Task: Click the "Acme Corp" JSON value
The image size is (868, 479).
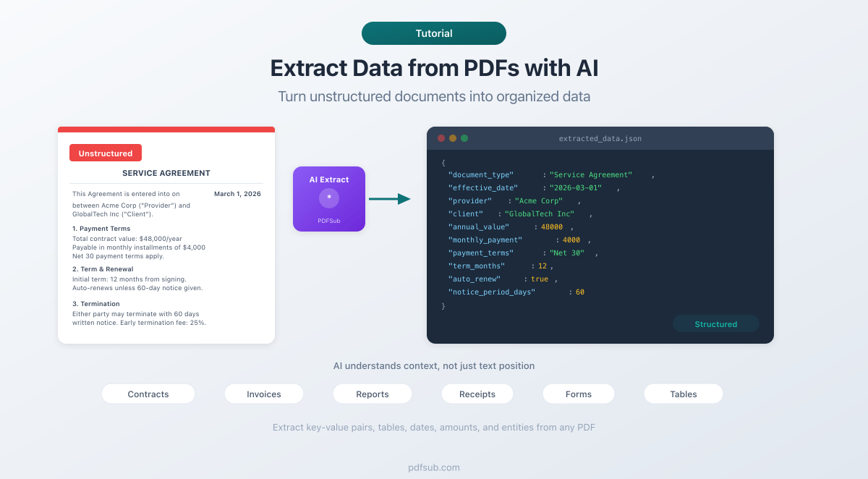Action: [x=538, y=200]
